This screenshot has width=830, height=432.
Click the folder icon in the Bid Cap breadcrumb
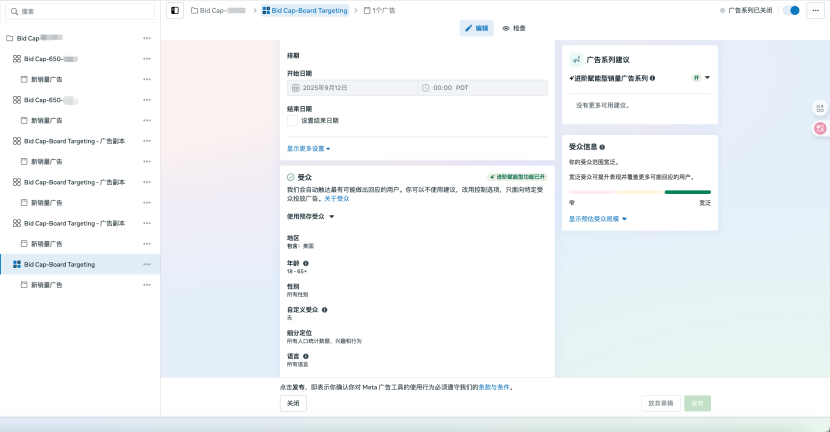[x=194, y=11]
